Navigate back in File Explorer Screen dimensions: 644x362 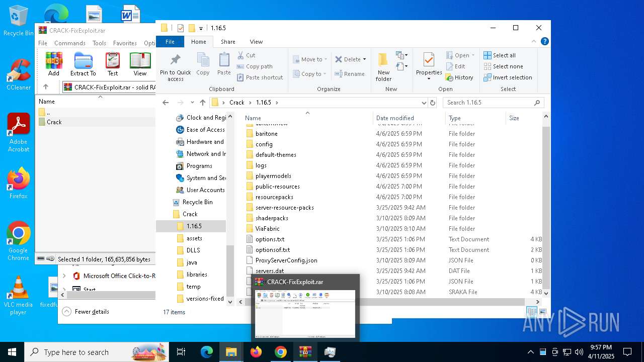[x=166, y=103]
